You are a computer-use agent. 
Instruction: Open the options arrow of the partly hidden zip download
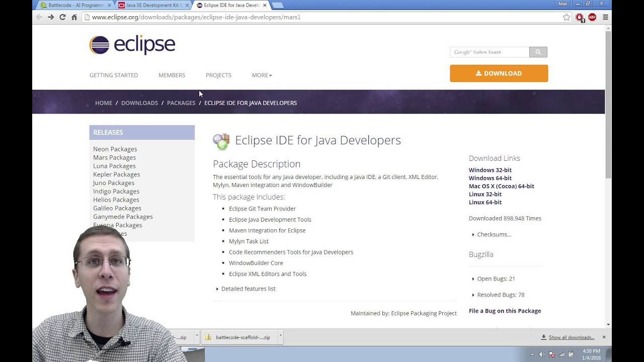[196, 337]
